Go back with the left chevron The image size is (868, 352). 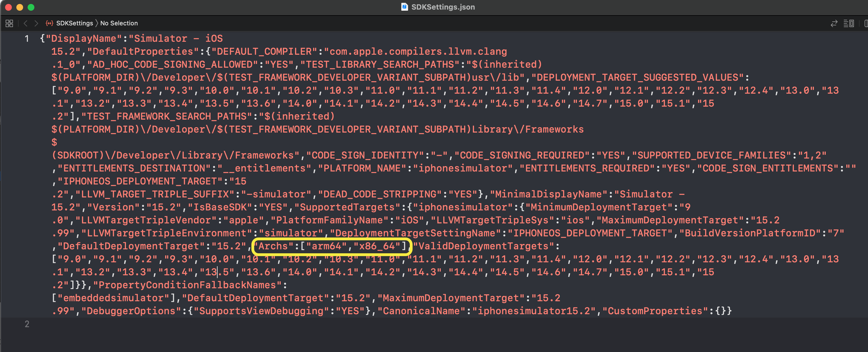[x=26, y=23]
